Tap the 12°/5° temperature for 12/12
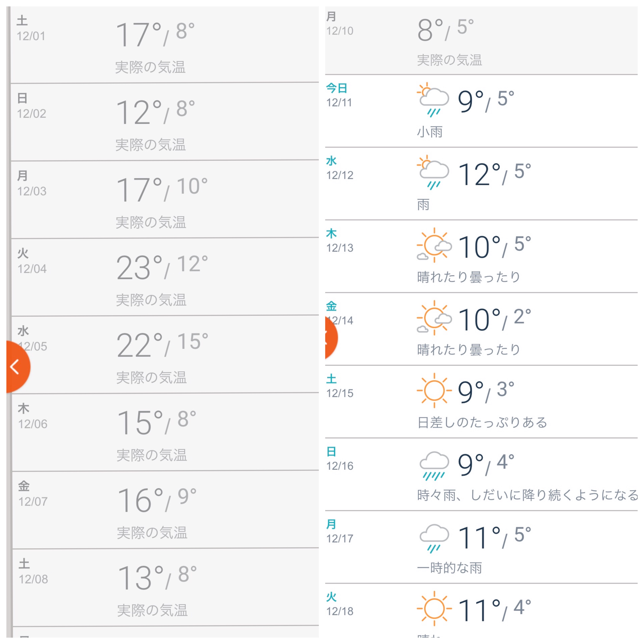 tap(494, 174)
